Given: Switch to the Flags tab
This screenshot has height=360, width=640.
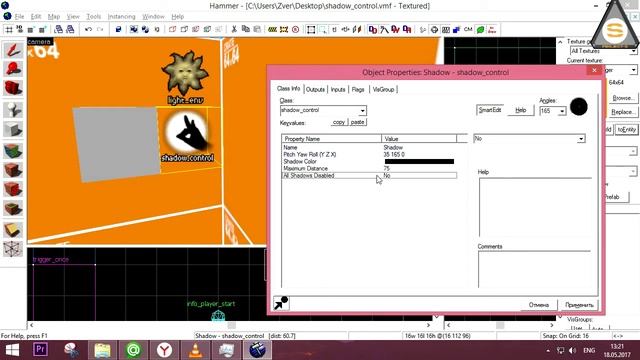Looking at the screenshot, I should point(358,89).
